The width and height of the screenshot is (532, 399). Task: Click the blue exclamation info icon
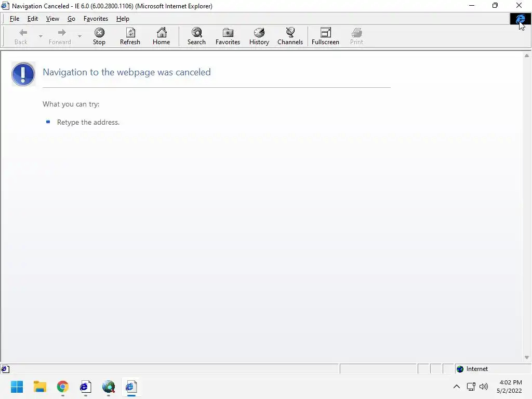(x=23, y=74)
